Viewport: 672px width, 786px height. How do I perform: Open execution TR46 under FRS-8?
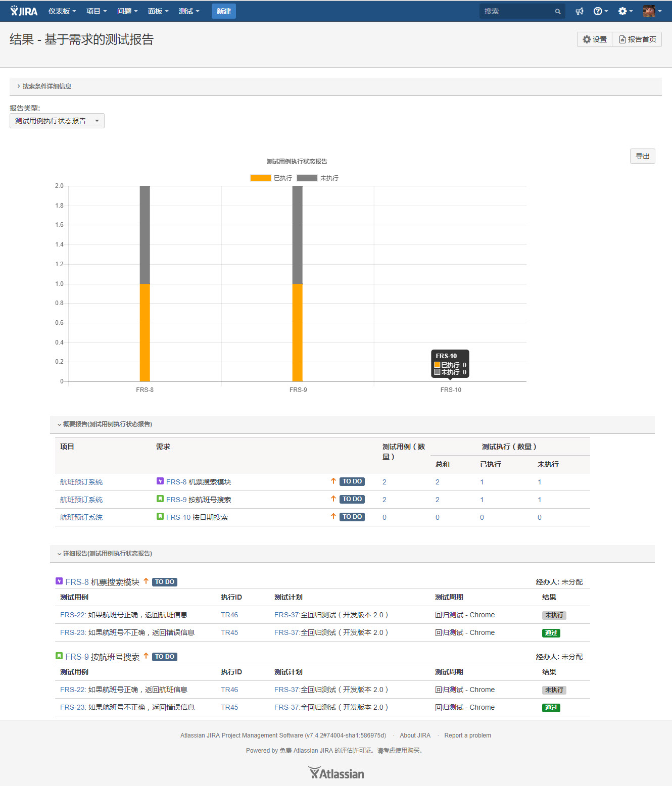[x=229, y=615]
